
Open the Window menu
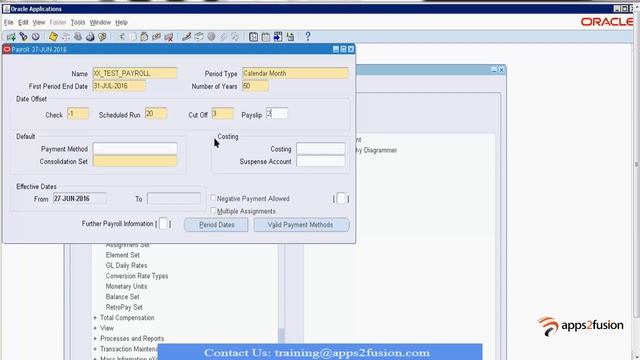click(x=100, y=22)
